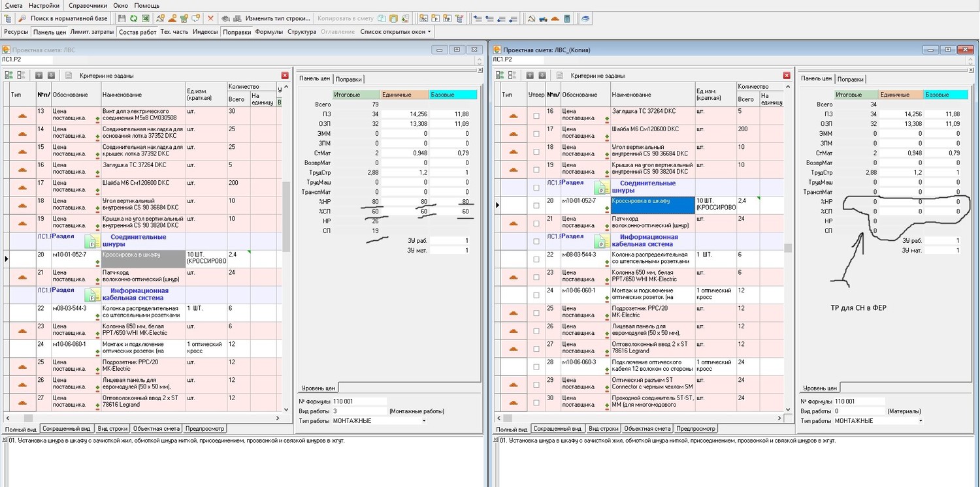The height and width of the screenshot is (487, 980).
Task: Open the calculator icon in the main toolbar
Action: pos(566,18)
